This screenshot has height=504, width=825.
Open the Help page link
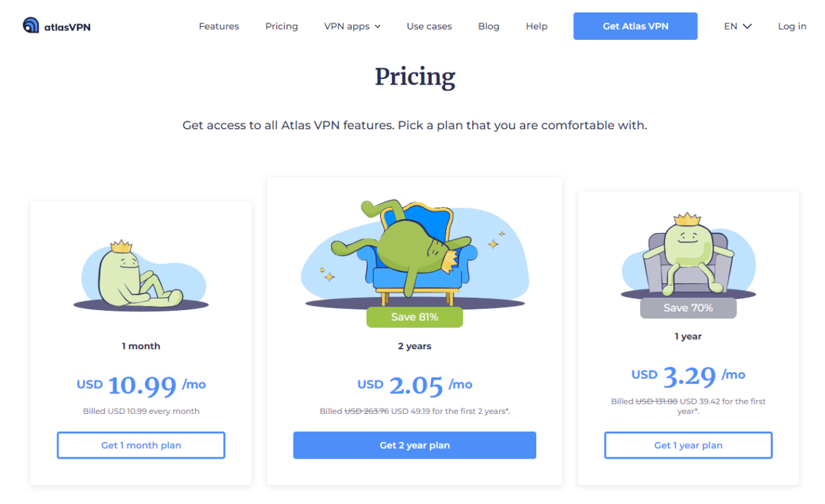(536, 26)
